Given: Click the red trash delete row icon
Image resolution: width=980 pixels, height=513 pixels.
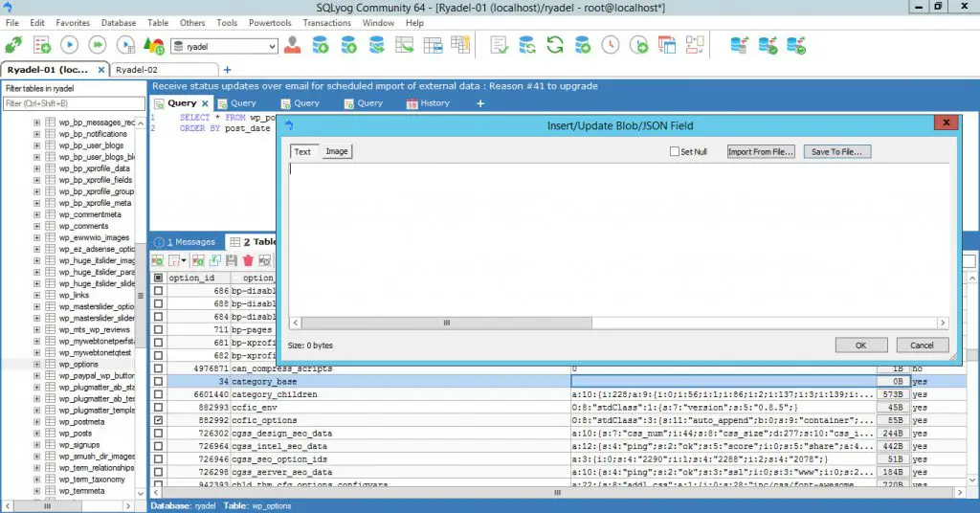Looking at the screenshot, I should 248,260.
